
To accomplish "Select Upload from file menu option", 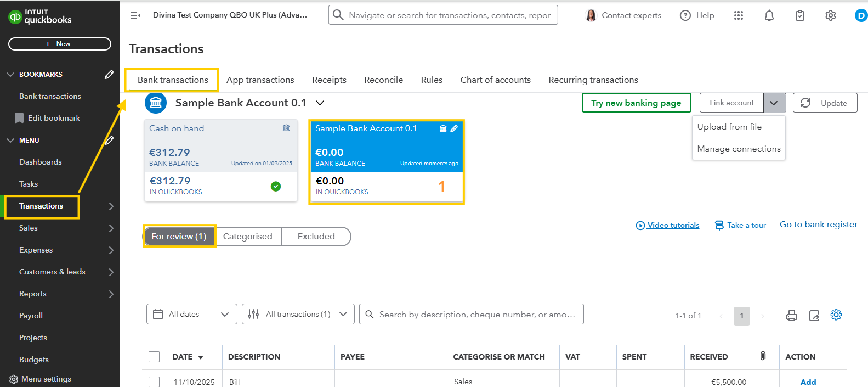I will (729, 127).
